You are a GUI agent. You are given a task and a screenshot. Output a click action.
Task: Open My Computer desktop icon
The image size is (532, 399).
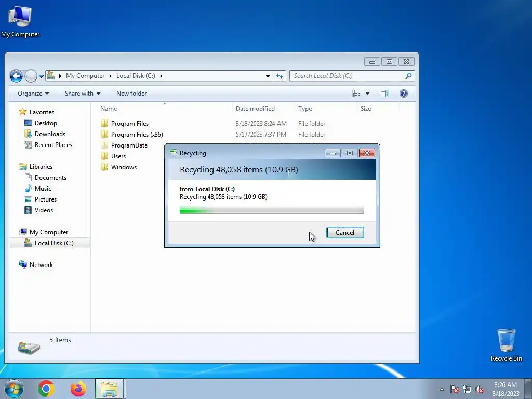[x=20, y=21]
